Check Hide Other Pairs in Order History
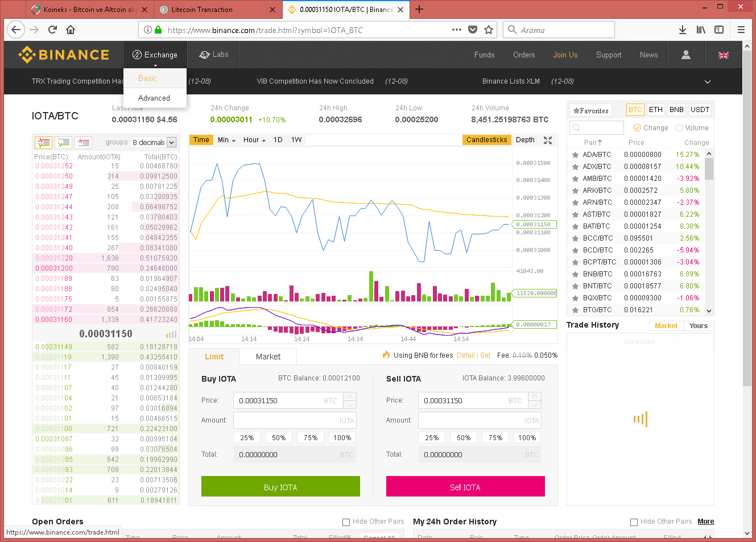Screen dimensions: 756x542 634,522
